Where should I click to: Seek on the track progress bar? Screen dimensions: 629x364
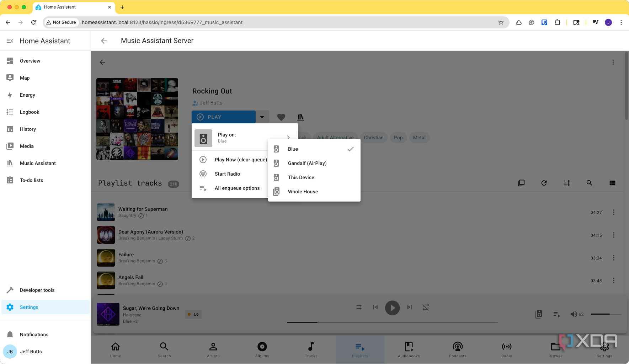point(392,322)
